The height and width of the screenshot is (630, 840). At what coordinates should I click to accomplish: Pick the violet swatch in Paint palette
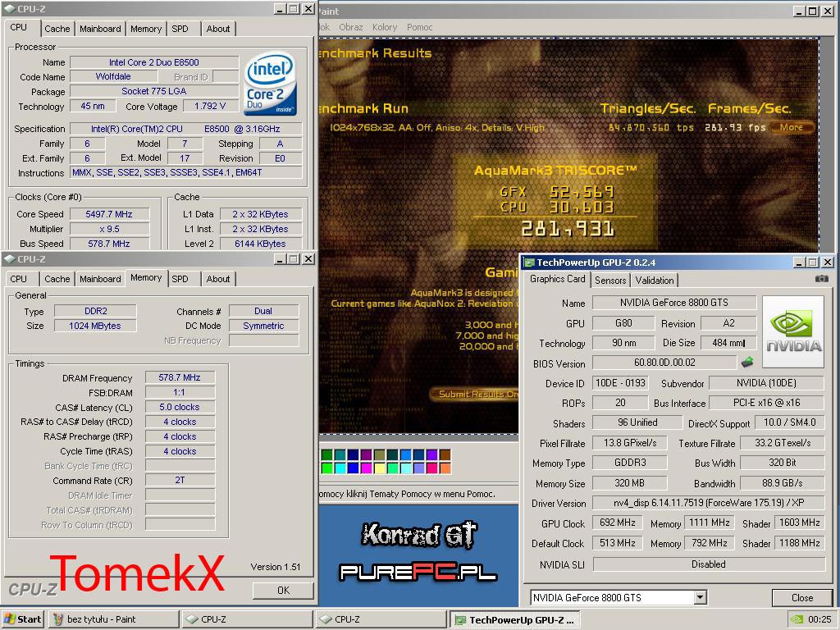pos(431,455)
